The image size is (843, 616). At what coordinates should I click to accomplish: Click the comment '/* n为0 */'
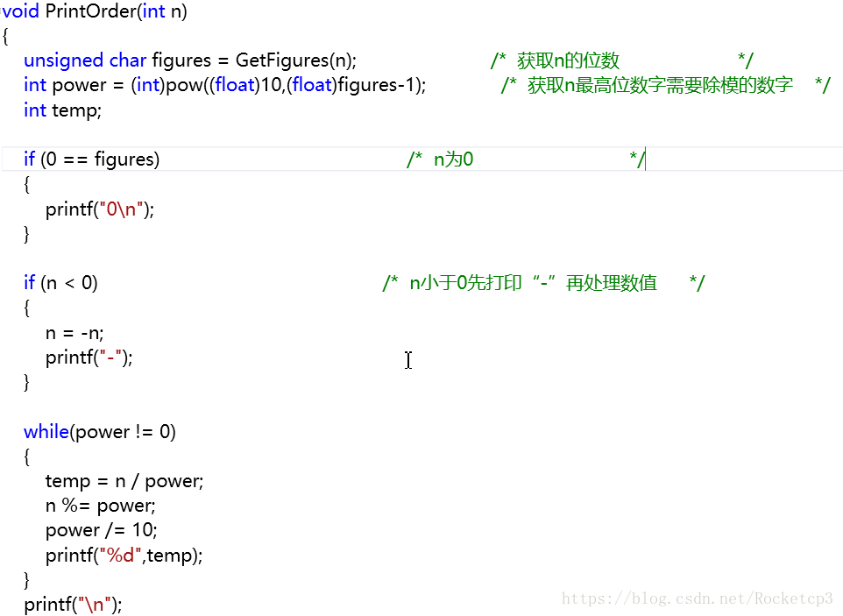pos(526,159)
